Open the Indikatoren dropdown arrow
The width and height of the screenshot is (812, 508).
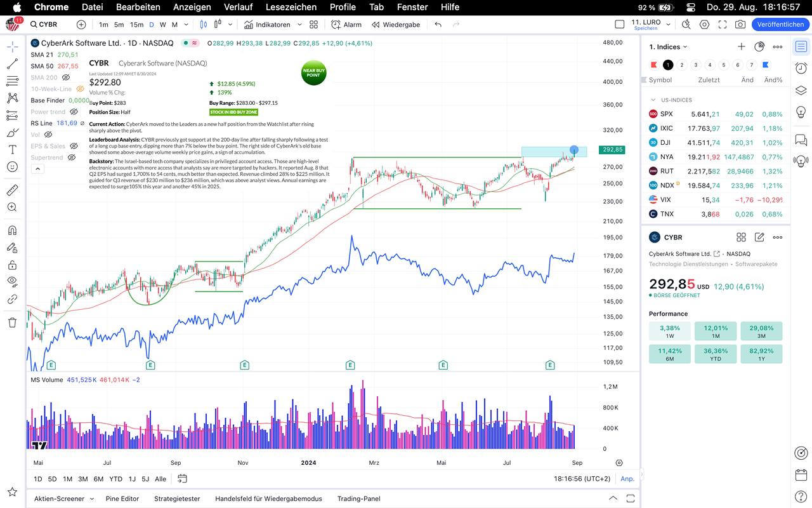coord(299,25)
